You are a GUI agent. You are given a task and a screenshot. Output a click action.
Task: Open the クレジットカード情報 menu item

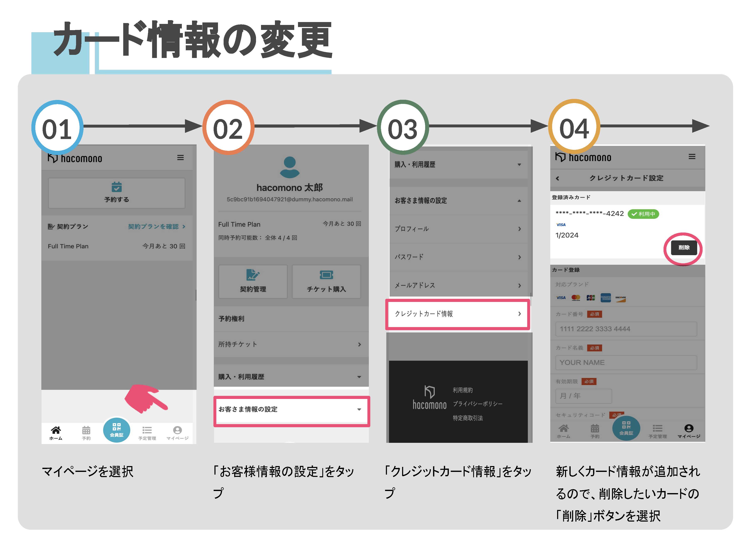(458, 314)
